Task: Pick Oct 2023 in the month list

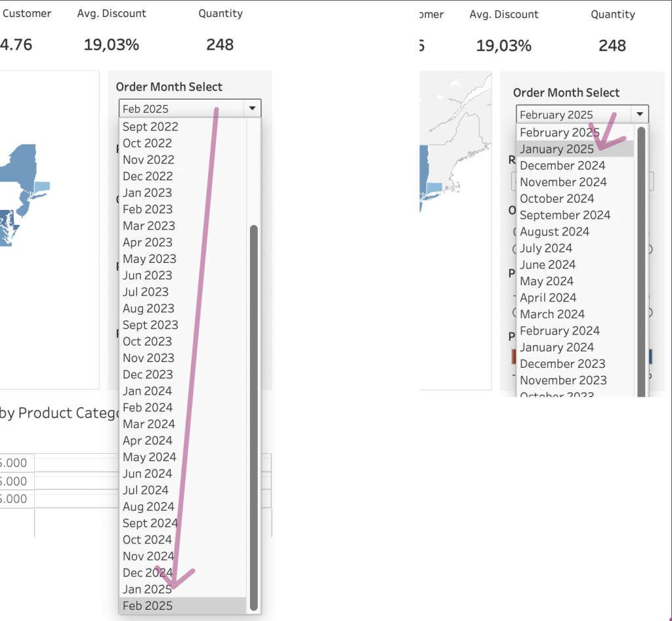Action: point(148,341)
